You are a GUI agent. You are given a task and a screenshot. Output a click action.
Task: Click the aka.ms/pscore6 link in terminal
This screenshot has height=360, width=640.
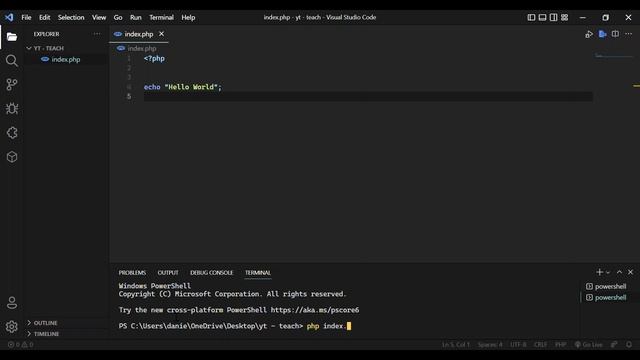pyautogui.click(x=315, y=310)
